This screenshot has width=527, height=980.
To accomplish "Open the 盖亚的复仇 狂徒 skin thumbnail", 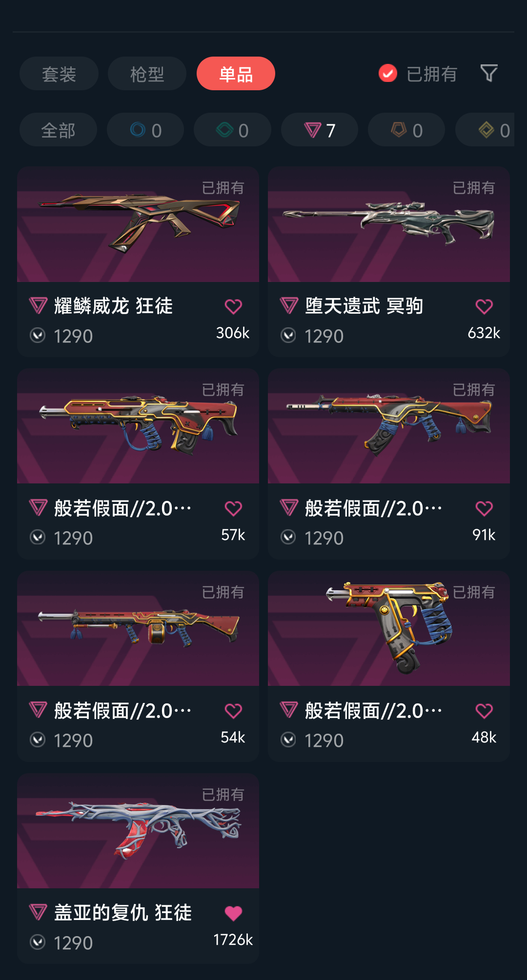I will [x=138, y=831].
